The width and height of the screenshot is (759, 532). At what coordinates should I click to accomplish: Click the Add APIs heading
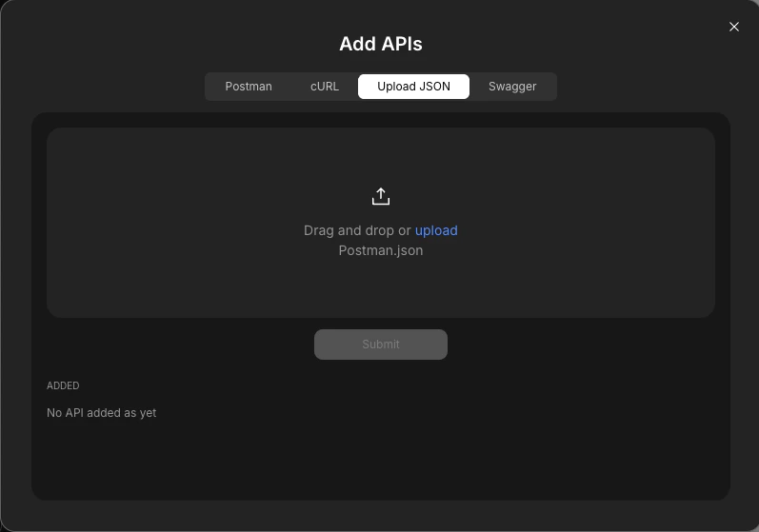coord(381,44)
